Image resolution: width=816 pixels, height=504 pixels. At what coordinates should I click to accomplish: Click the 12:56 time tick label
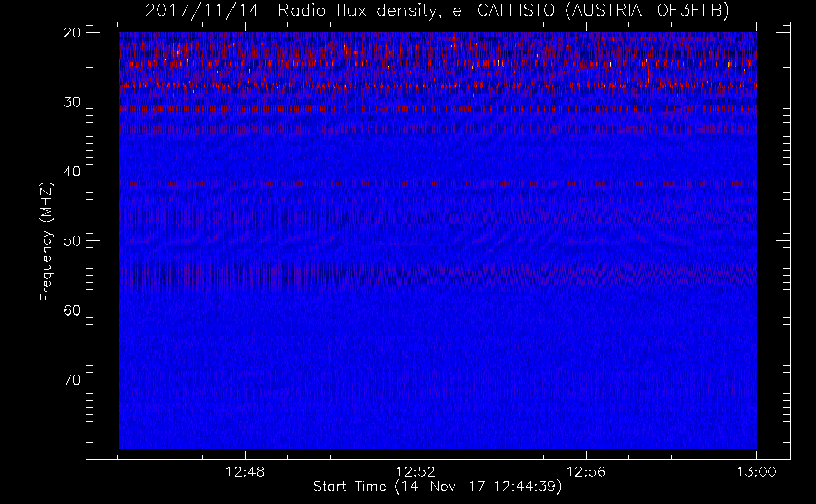pyautogui.click(x=586, y=472)
